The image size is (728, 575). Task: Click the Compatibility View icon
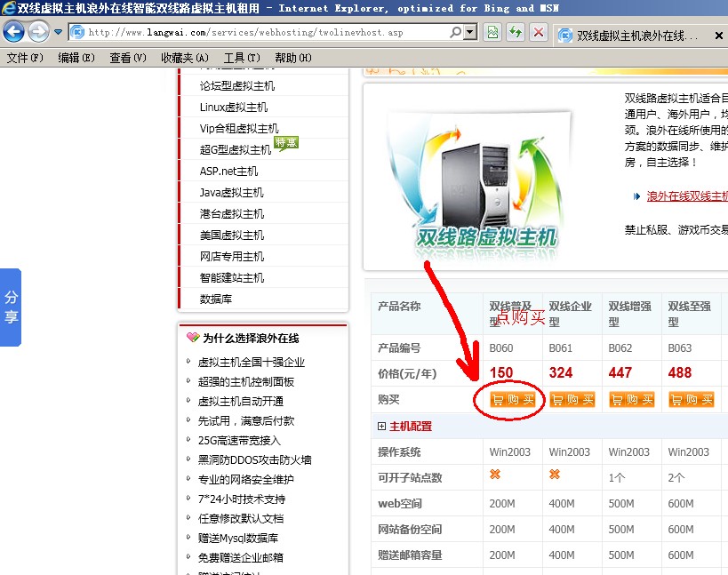point(492,33)
